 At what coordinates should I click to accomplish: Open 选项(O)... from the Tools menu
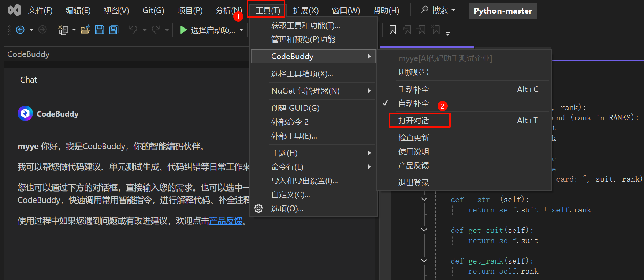[x=313, y=208]
